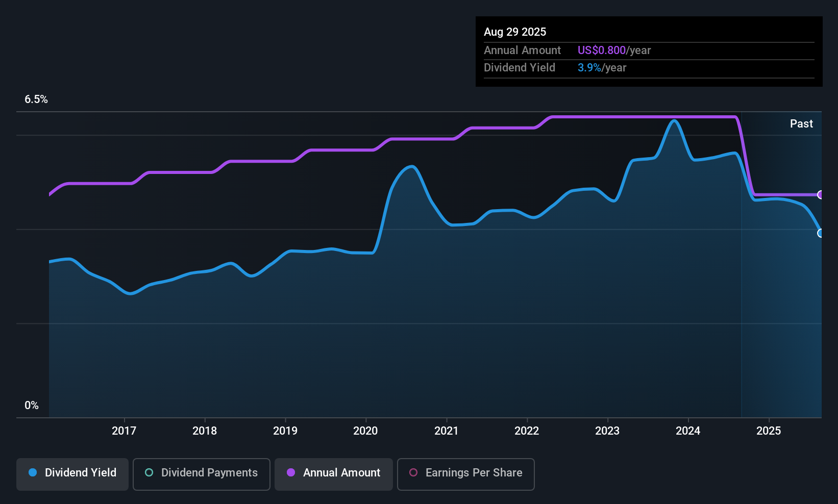Image resolution: width=838 pixels, height=504 pixels.
Task: Select the Past section label
Action: [x=801, y=123]
